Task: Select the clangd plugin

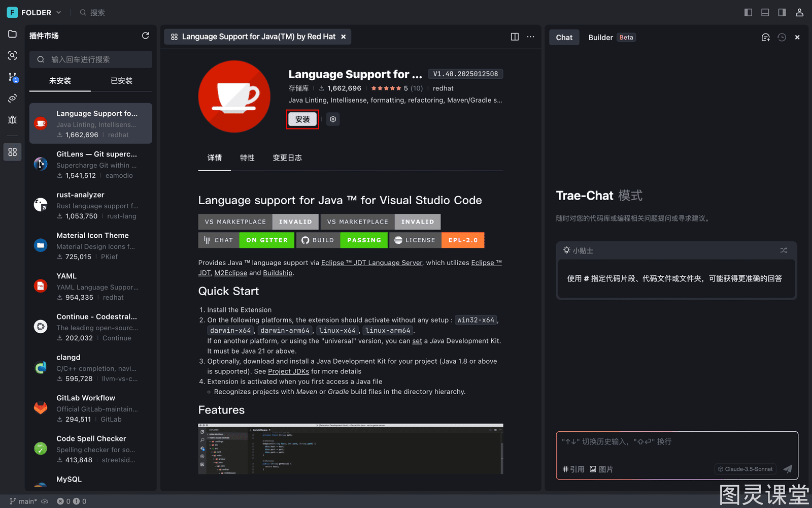Action: [x=91, y=367]
